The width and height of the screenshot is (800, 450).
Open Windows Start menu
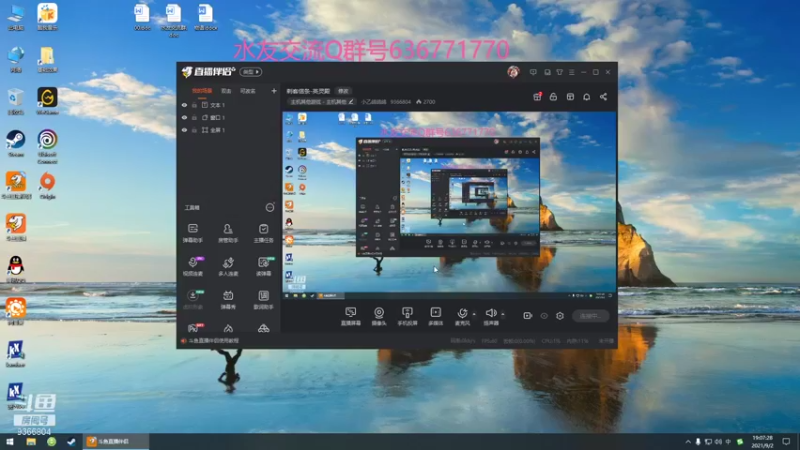[10, 442]
